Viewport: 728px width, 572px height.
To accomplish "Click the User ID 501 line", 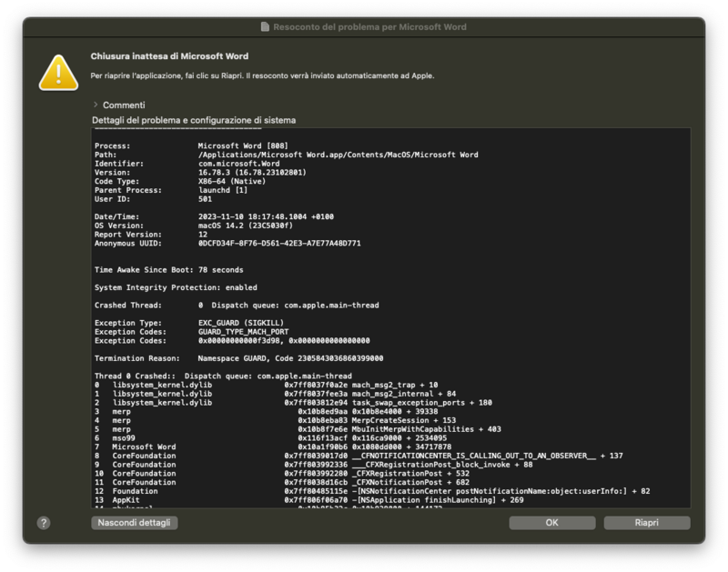I will tap(153, 199).
